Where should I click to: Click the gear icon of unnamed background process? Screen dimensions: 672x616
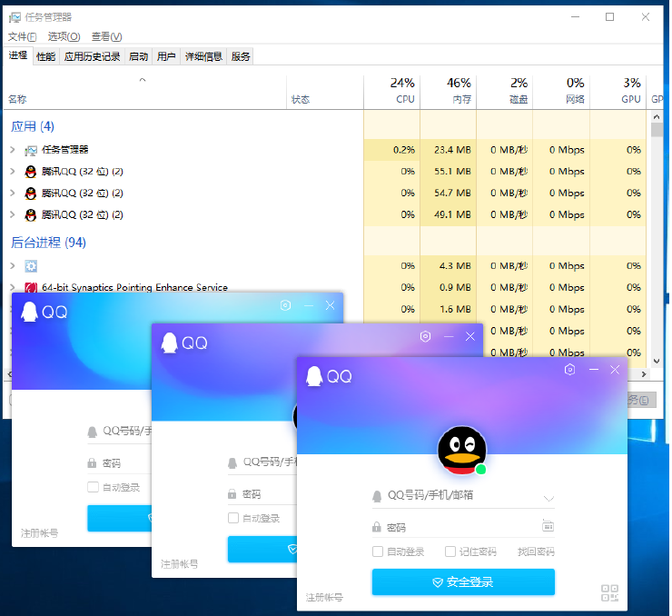pyautogui.click(x=31, y=266)
